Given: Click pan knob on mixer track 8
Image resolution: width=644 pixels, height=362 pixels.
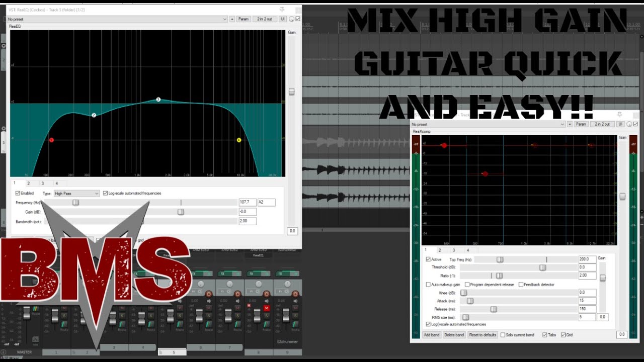Looking at the screenshot, I should point(259,284).
